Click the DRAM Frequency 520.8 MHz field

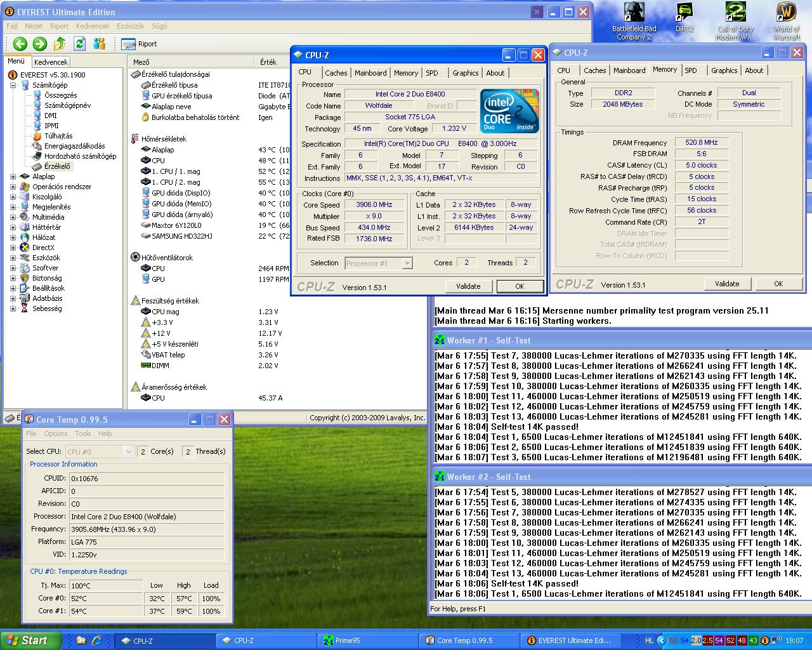click(x=702, y=143)
